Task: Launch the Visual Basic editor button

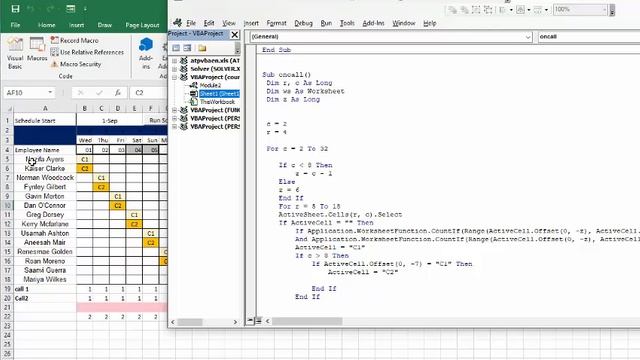Action: 15,53
